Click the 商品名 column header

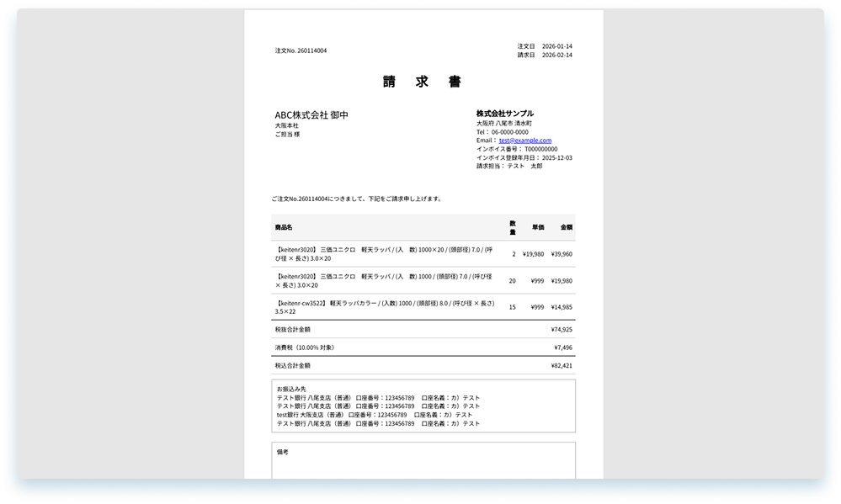284,227
